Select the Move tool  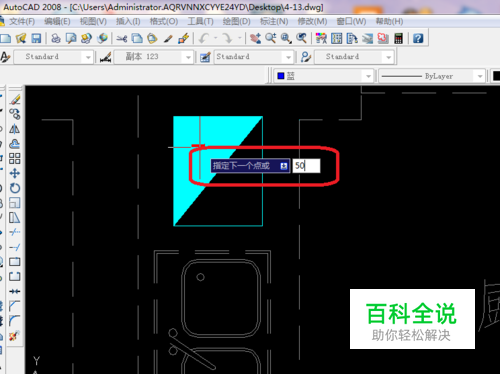coord(15,173)
